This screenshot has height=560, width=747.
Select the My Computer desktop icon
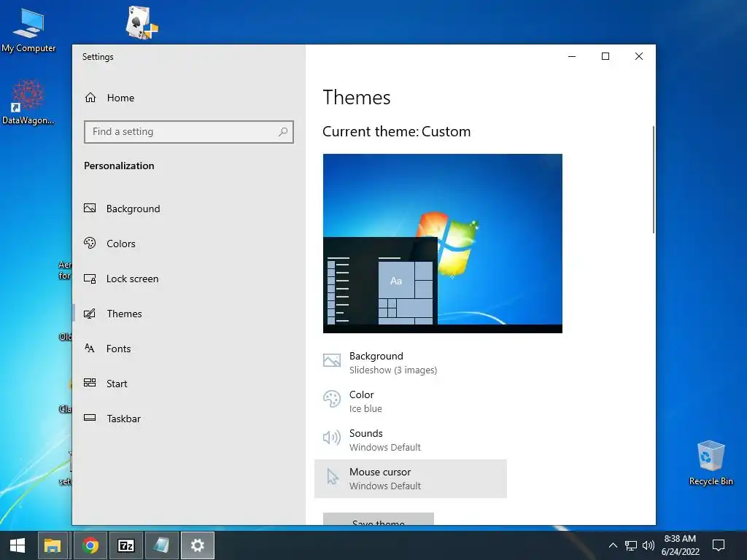pos(28,31)
